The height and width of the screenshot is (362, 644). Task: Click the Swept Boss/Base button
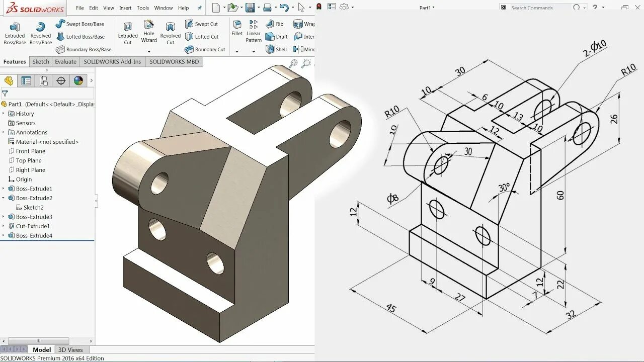click(x=80, y=24)
